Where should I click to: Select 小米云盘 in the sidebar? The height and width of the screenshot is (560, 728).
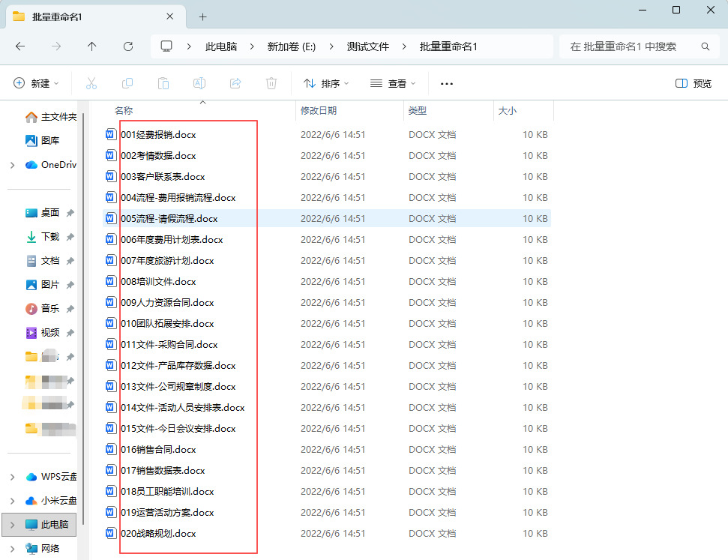click(x=51, y=501)
